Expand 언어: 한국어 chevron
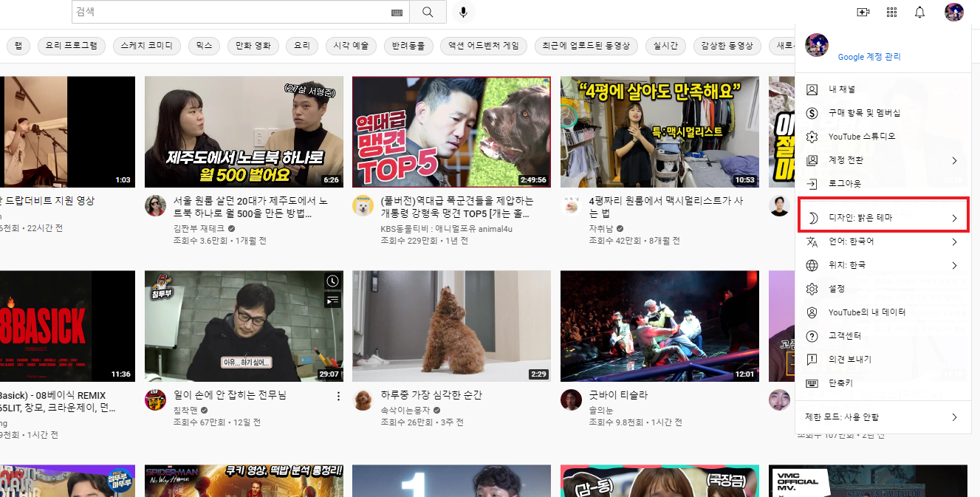The image size is (980, 497). pos(954,241)
